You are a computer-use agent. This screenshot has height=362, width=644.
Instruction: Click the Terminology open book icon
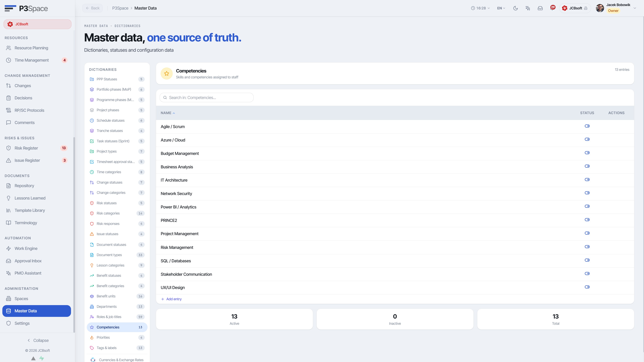[9, 223]
